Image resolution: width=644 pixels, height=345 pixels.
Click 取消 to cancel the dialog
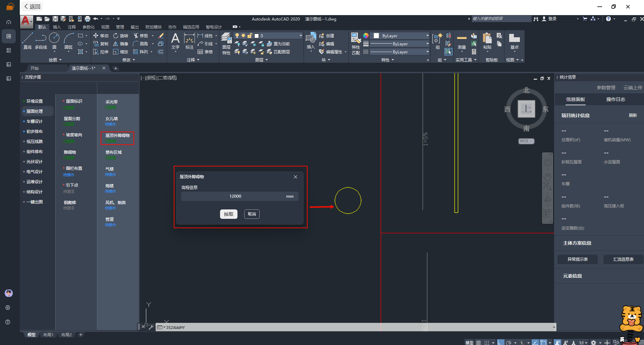coord(252,214)
